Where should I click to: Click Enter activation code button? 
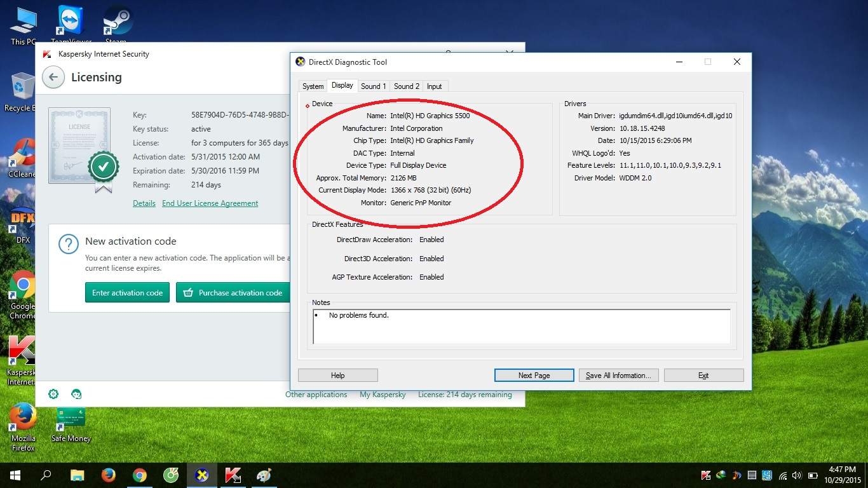pyautogui.click(x=127, y=293)
